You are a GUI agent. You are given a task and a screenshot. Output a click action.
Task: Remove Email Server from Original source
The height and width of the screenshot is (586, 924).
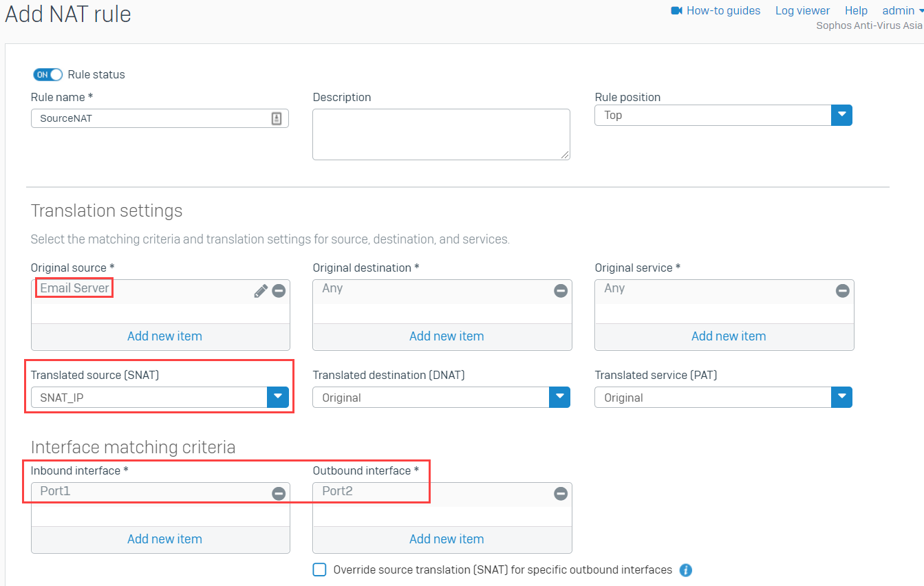pyautogui.click(x=279, y=290)
